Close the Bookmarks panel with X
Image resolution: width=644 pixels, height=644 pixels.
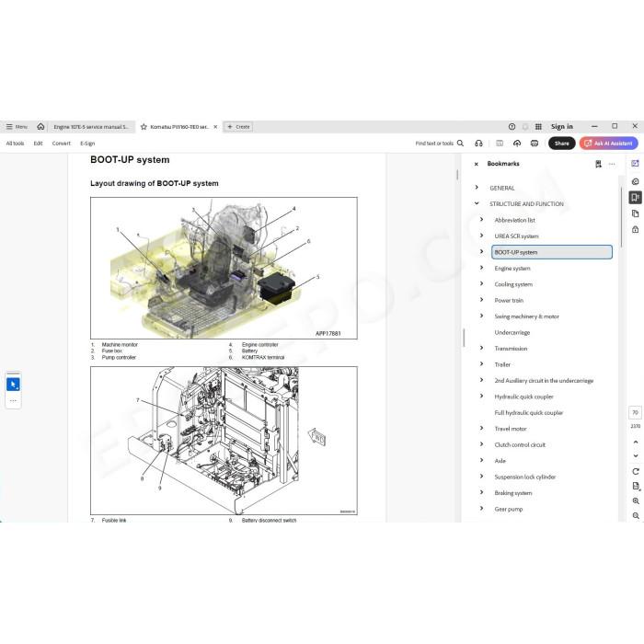[476, 164]
